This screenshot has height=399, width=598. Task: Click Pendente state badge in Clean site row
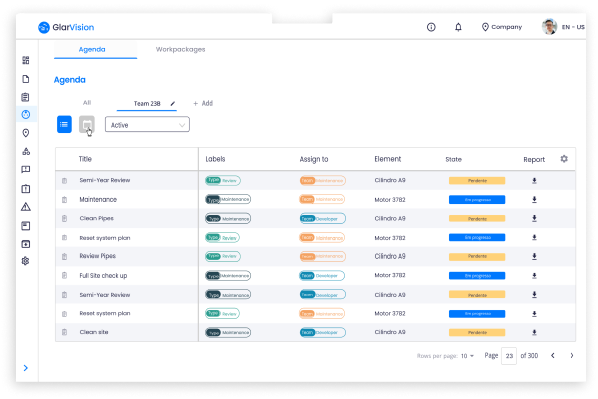pos(477,333)
